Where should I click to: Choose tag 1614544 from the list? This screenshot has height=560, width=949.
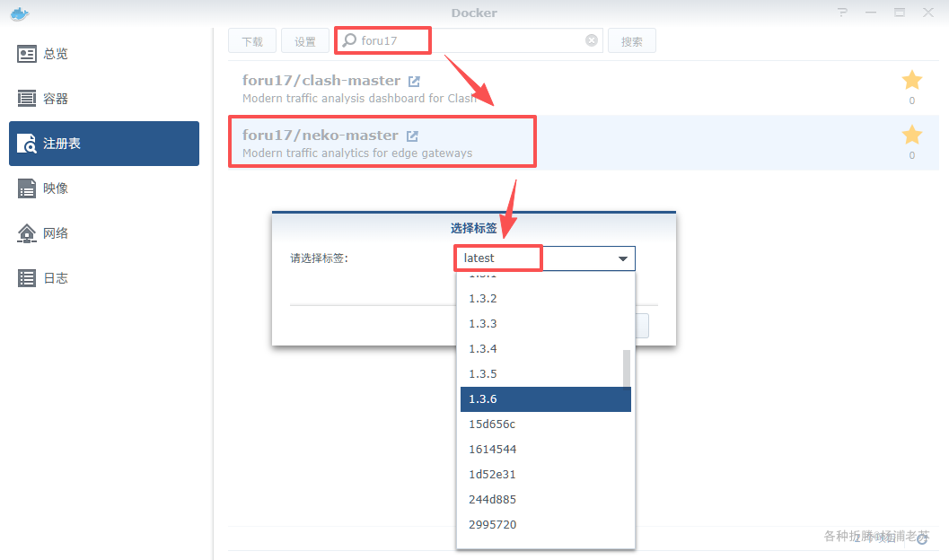click(545, 450)
